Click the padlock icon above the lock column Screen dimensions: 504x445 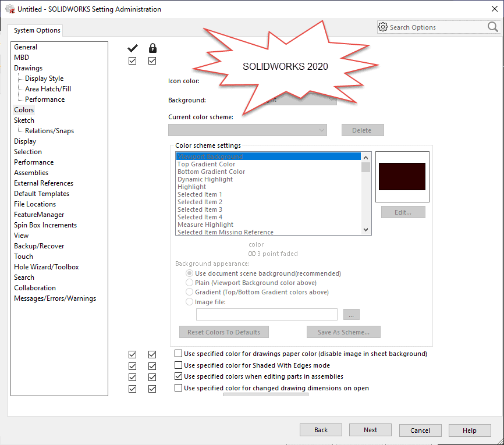(152, 48)
